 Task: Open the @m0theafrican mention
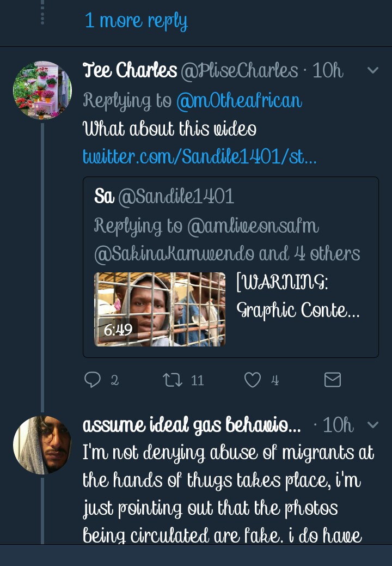(x=238, y=100)
